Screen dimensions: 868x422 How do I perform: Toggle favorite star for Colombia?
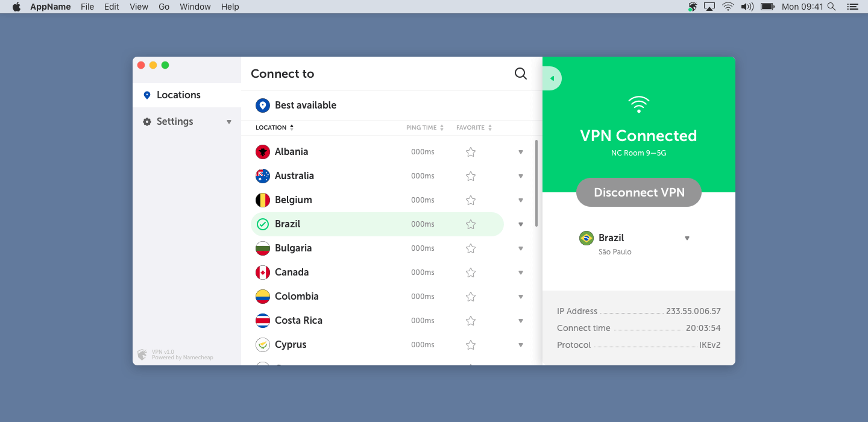click(471, 297)
